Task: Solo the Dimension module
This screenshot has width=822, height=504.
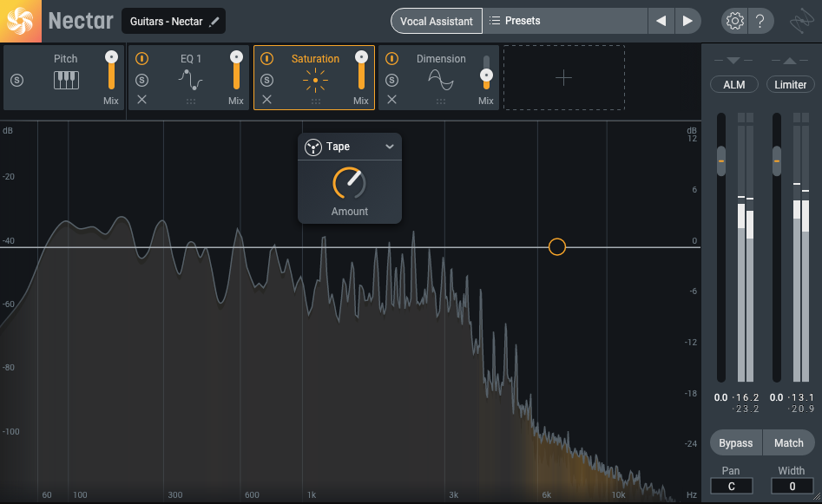Action: click(391, 80)
